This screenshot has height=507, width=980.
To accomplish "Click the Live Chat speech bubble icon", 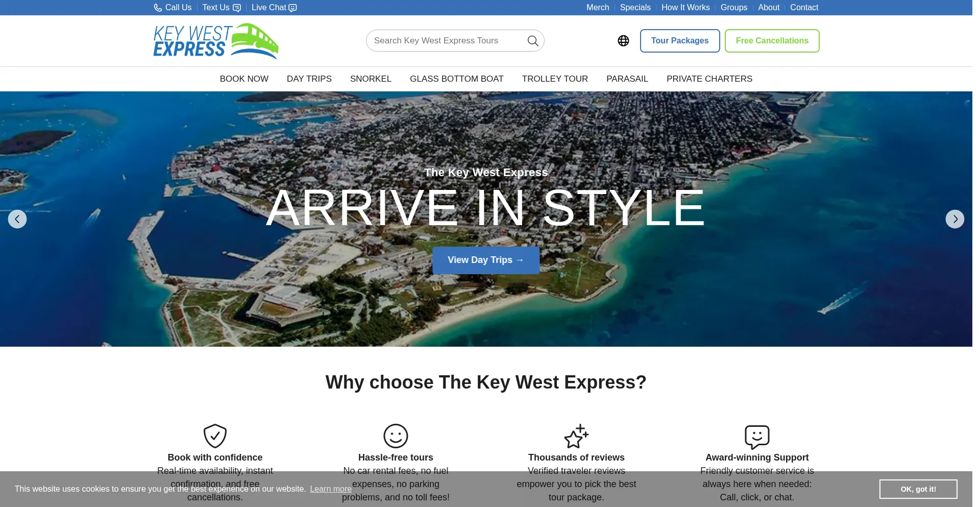I will pos(292,8).
